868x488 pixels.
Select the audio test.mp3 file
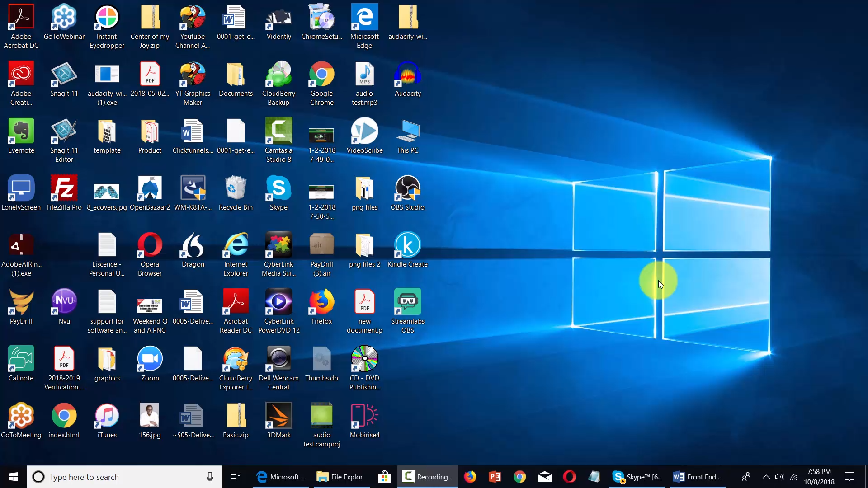pos(364,83)
